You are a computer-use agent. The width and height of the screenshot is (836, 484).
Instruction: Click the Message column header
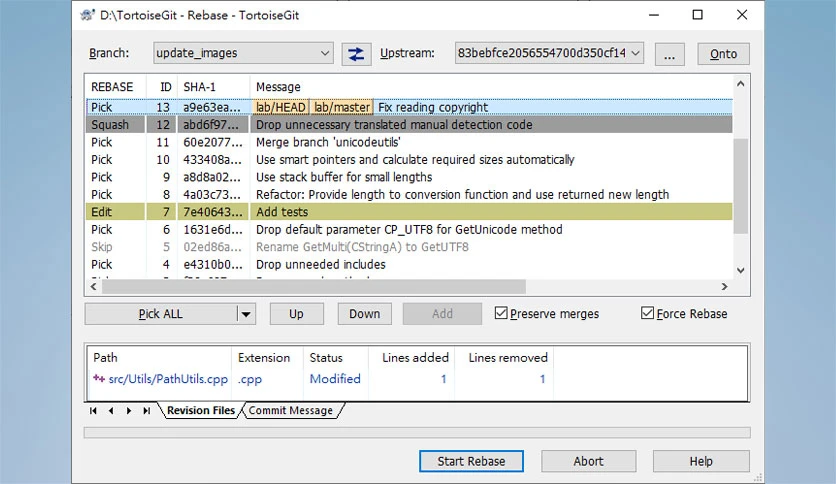click(491, 86)
